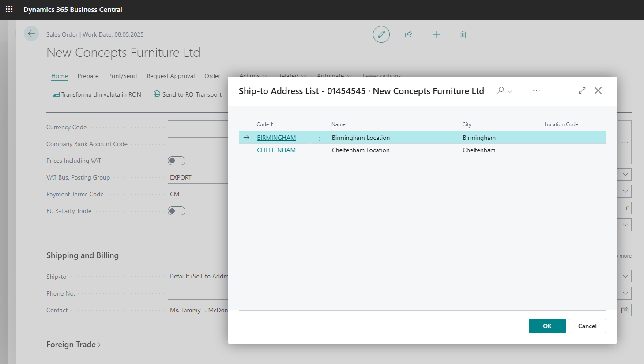Click the Company Bank Account Code field
The image size is (644, 364).
[x=198, y=144]
